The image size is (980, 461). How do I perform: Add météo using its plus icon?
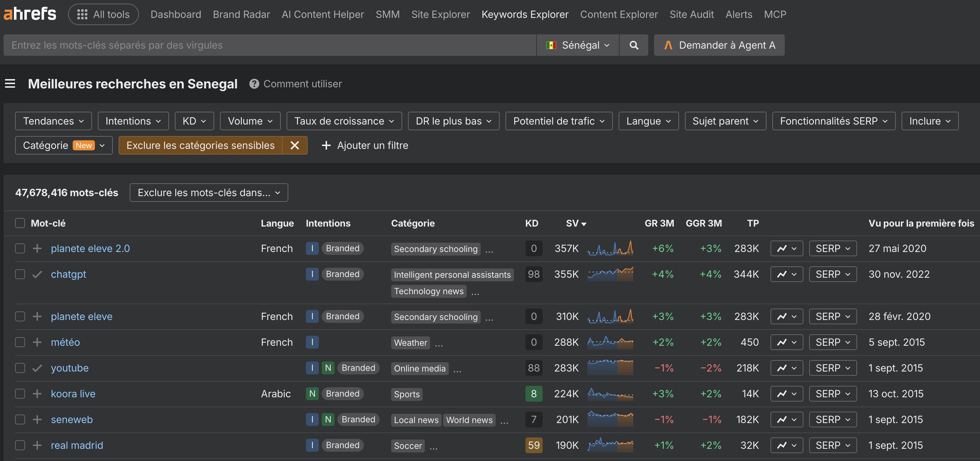point(37,343)
